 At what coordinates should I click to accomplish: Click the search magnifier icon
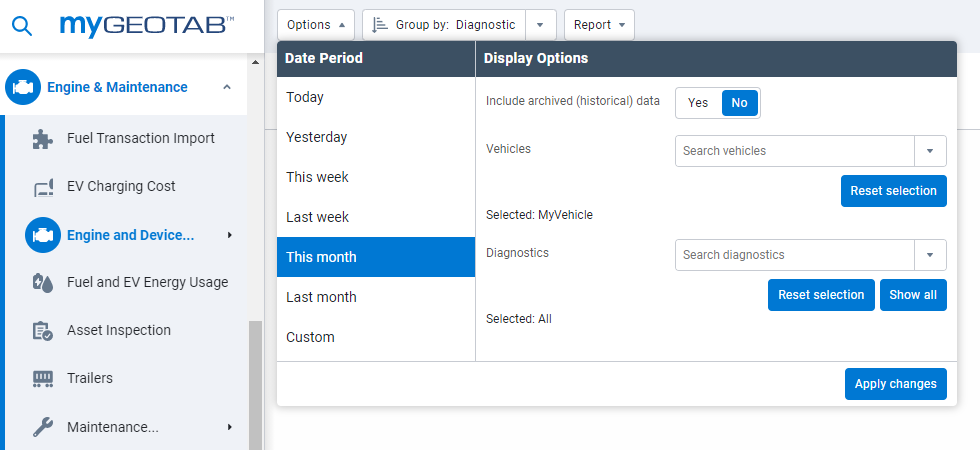[x=22, y=26]
